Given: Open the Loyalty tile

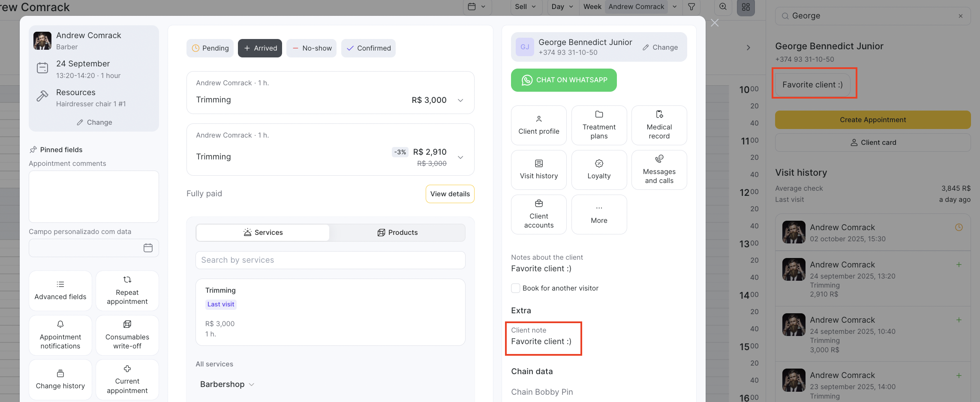Looking at the screenshot, I should tap(599, 170).
